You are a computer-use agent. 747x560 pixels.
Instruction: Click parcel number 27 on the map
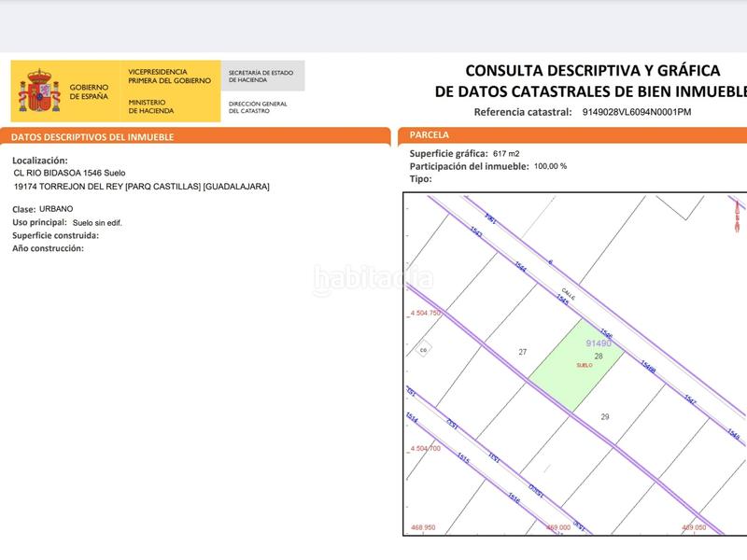coord(523,352)
